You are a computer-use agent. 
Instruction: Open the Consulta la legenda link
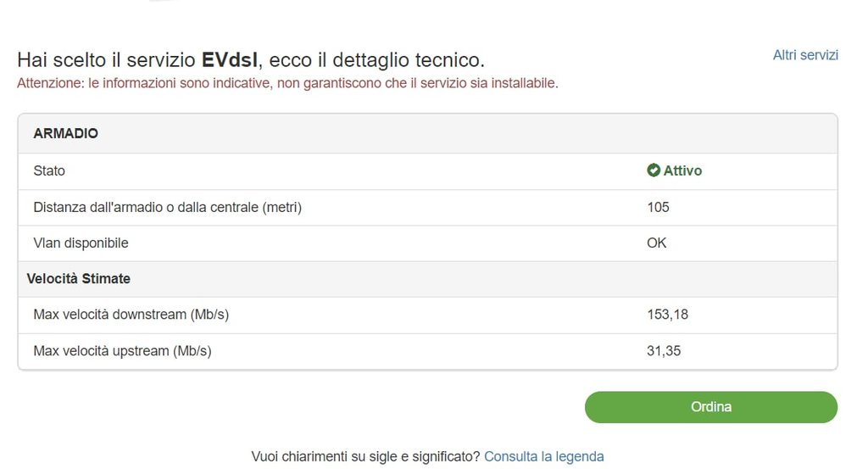[x=543, y=456]
